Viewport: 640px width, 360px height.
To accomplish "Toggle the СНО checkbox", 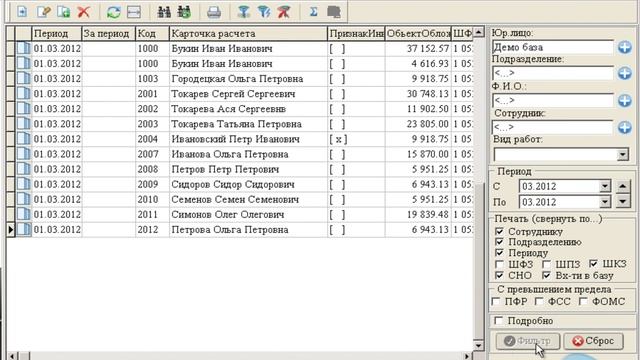I will click(499, 276).
